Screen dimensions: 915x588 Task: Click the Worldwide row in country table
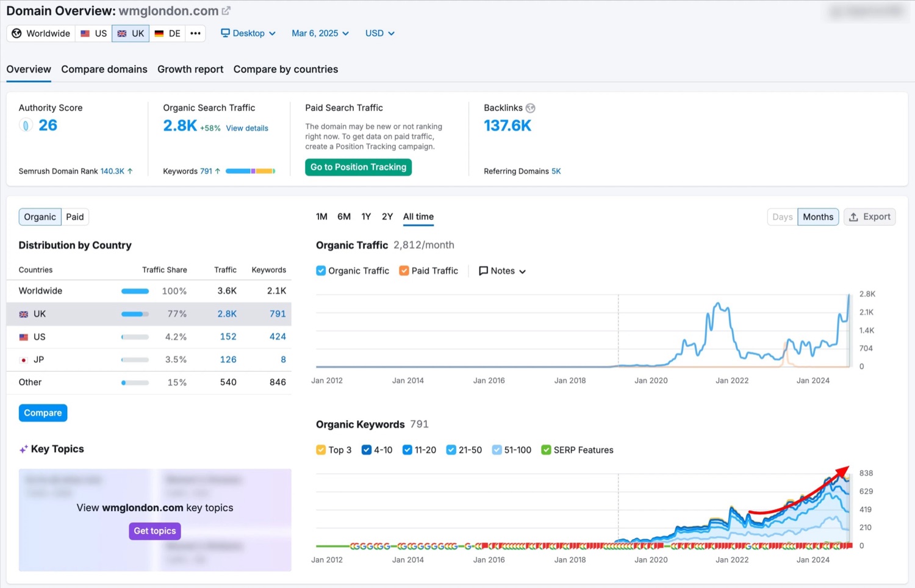click(149, 292)
